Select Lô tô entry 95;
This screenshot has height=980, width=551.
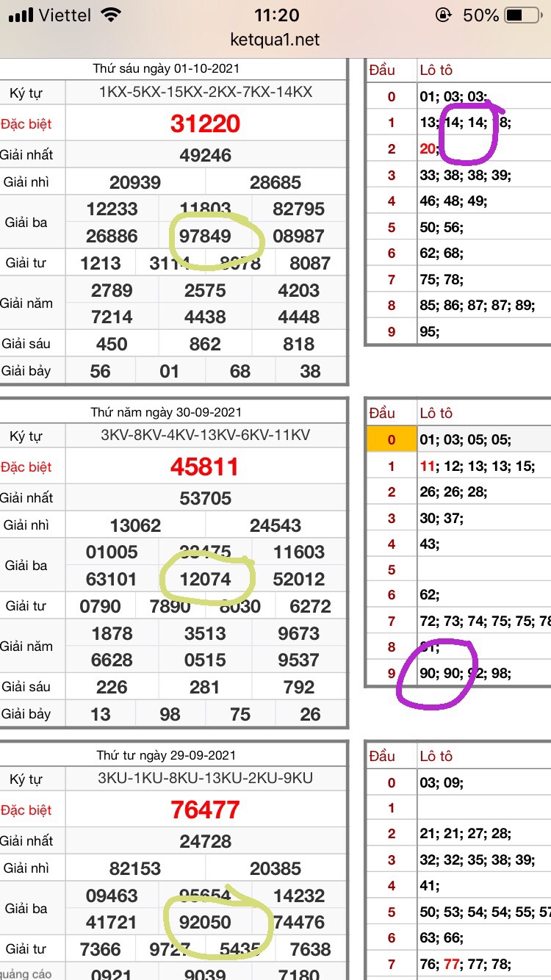(x=430, y=331)
